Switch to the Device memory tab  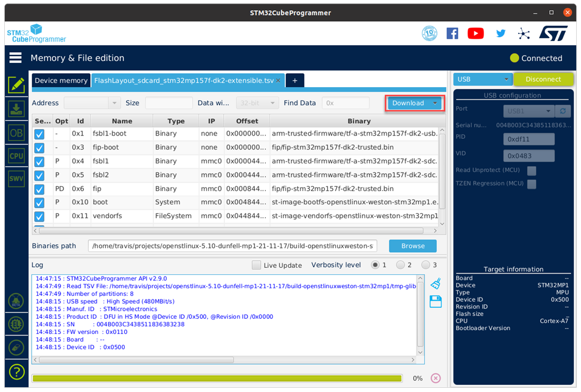pyautogui.click(x=61, y=80)
